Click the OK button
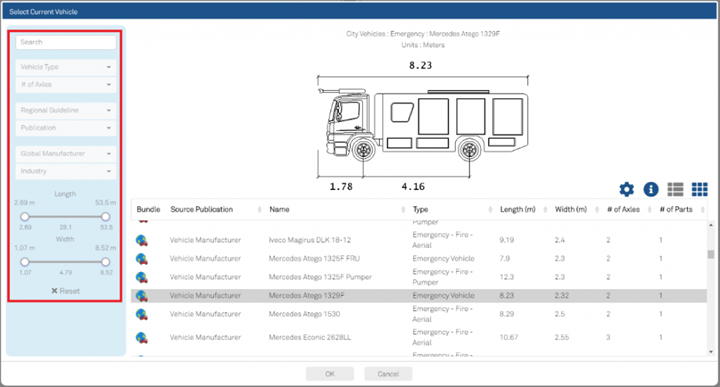 pos(330,374)
